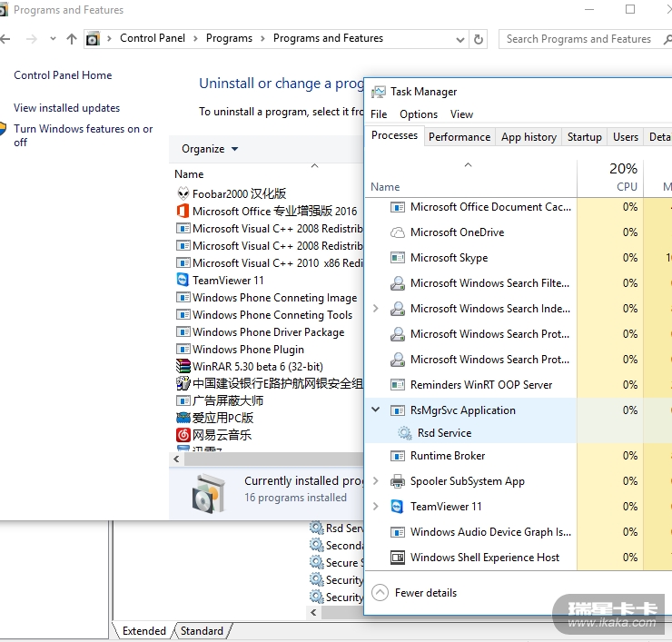672x642 pixels.
Task: Click the Reminders WinRT OOP Server icon
Action: [x=397, y=384]
